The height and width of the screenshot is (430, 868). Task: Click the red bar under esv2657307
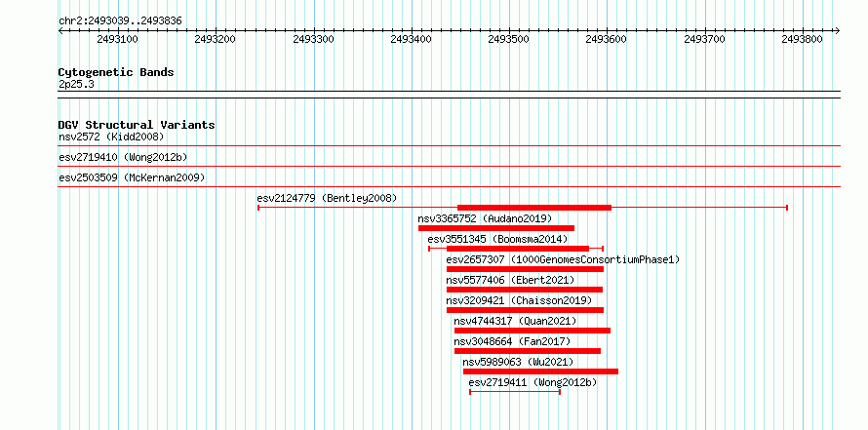pyautogui.click(x=525, y=269)
